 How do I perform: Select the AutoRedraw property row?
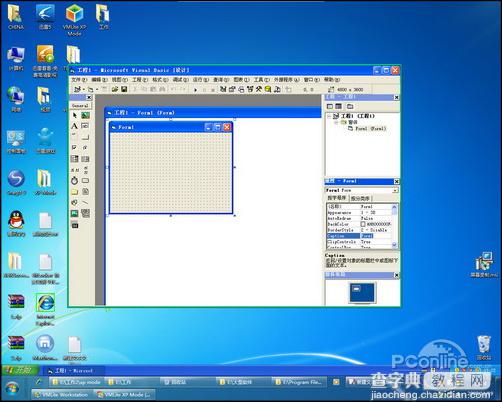click(359, 218)
